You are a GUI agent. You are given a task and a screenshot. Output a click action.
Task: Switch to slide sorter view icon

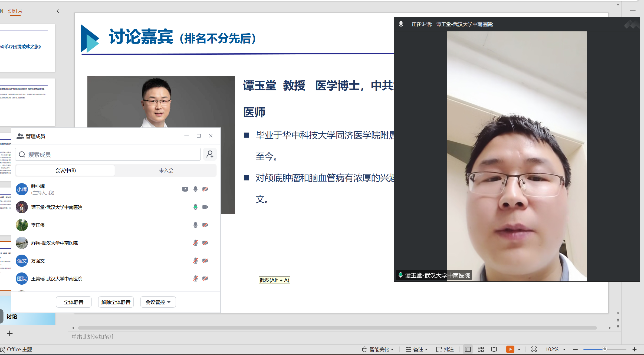point(481,349)
